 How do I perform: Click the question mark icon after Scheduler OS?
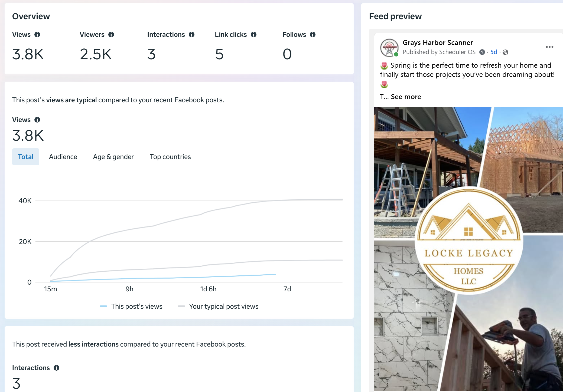click(482, 52)
